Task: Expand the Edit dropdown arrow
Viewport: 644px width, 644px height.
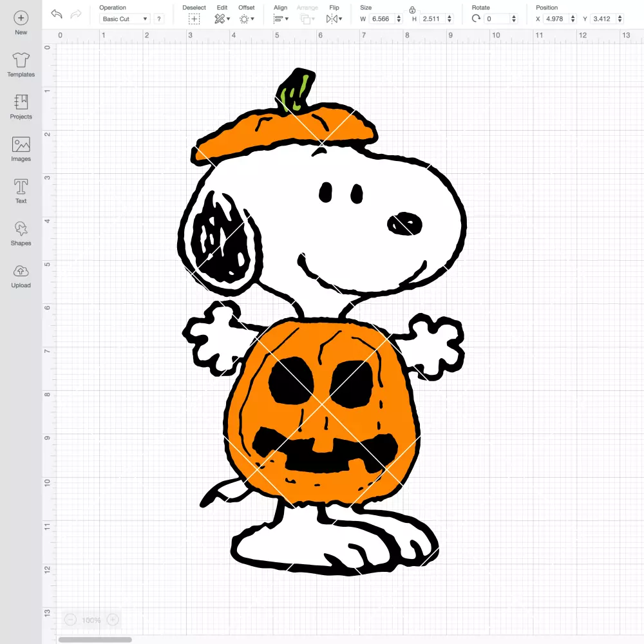Action: 229,19
